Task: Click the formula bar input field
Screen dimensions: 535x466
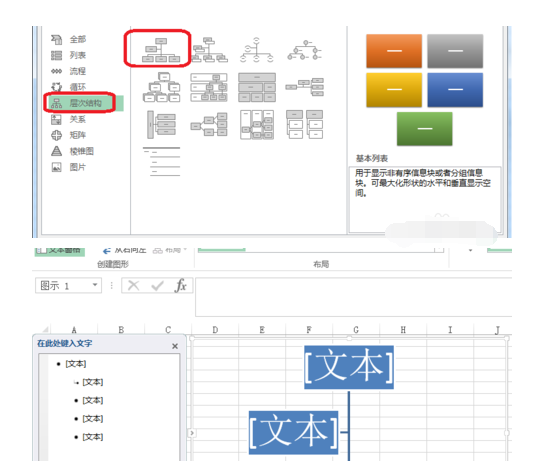Action: (x=353, y=297)
